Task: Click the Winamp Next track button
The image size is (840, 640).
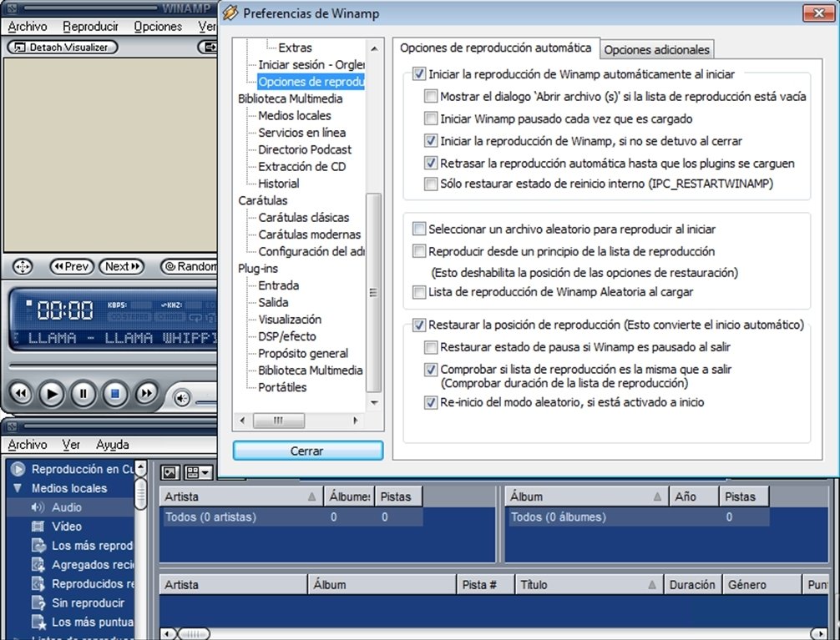Action: click(x=146, y=394)
